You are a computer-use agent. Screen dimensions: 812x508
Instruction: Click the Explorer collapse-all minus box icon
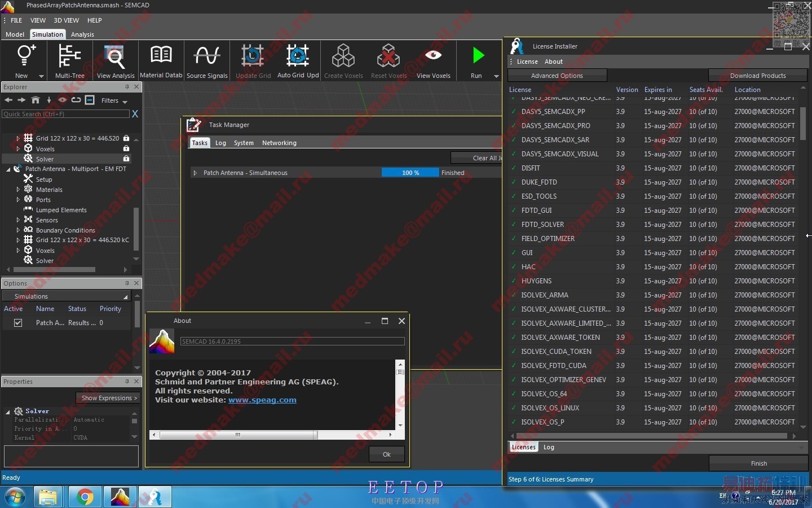[90, 100]
